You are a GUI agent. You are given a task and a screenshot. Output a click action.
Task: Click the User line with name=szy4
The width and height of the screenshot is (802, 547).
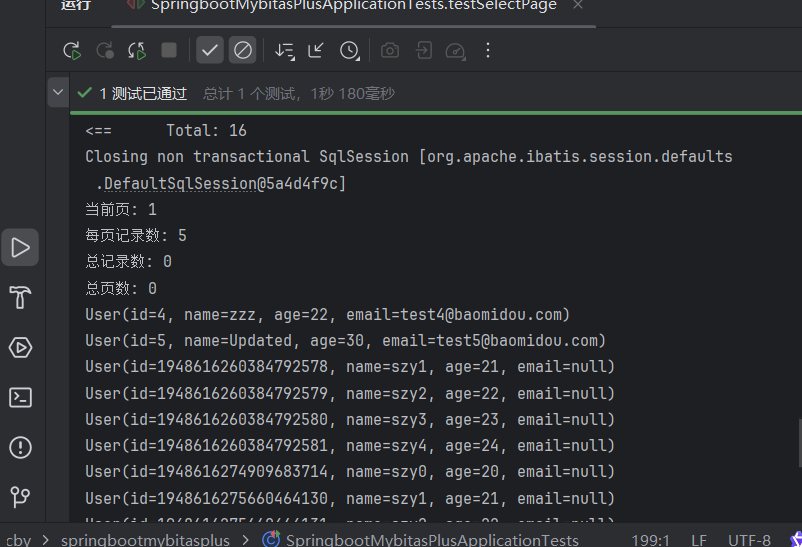(x=350, y=445)
